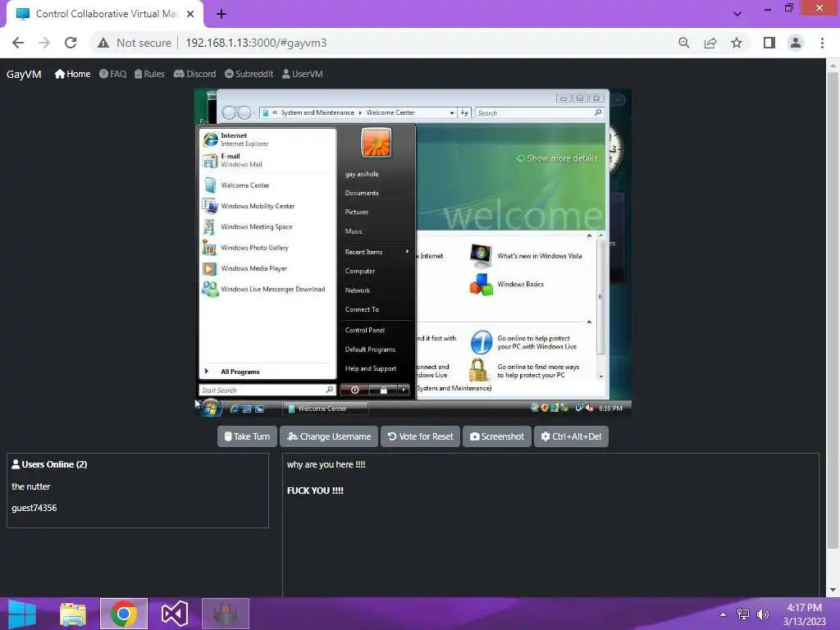Viewport: 840px width, 630px height.
Task: Open the Rules link
Action: 149,74
